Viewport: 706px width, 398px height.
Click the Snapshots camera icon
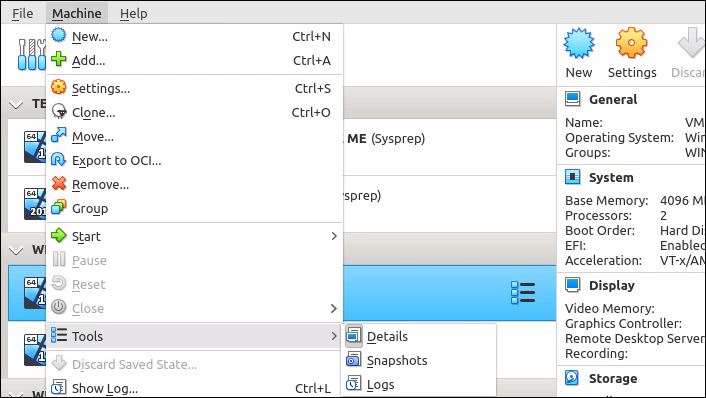pyautogui.click(x=353, y=360)
